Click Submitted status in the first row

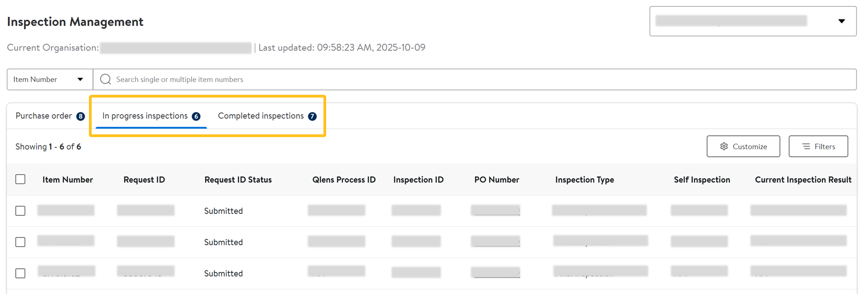point(223,211)
